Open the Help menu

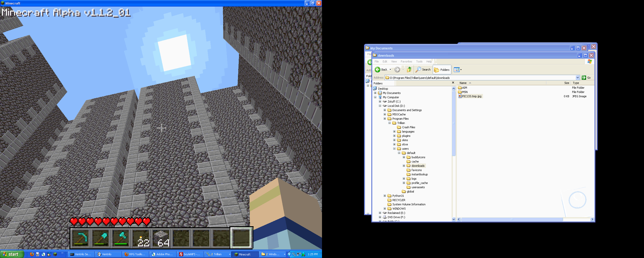pyautogui.click(x=429, y=61)
